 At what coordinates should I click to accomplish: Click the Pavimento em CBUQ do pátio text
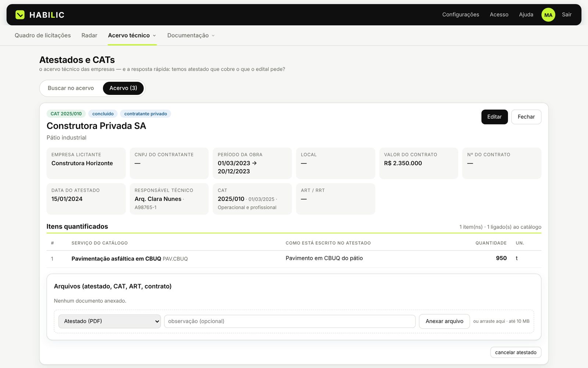tap(324, 258)
